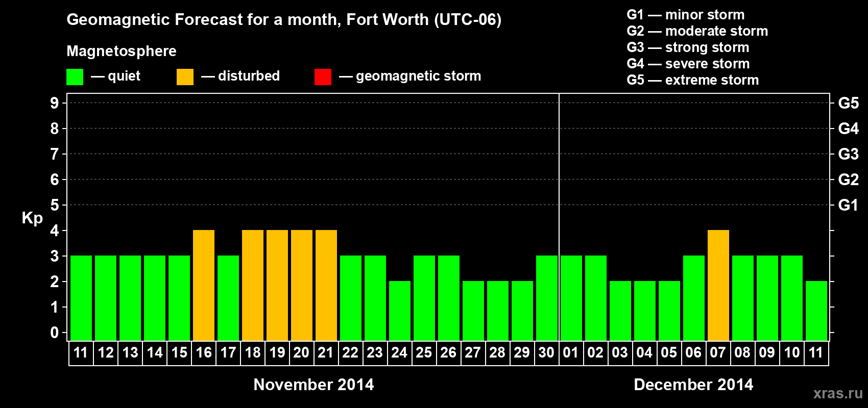Select the December 07 orange bar
The height and width of the screenshot is (408, 868).
coord(718,286)
